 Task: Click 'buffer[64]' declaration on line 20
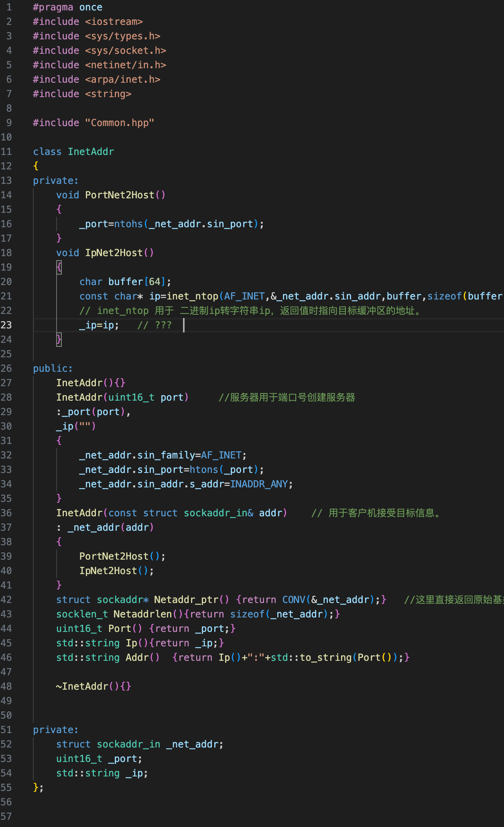pyautogui.click(x=137, y=282)
